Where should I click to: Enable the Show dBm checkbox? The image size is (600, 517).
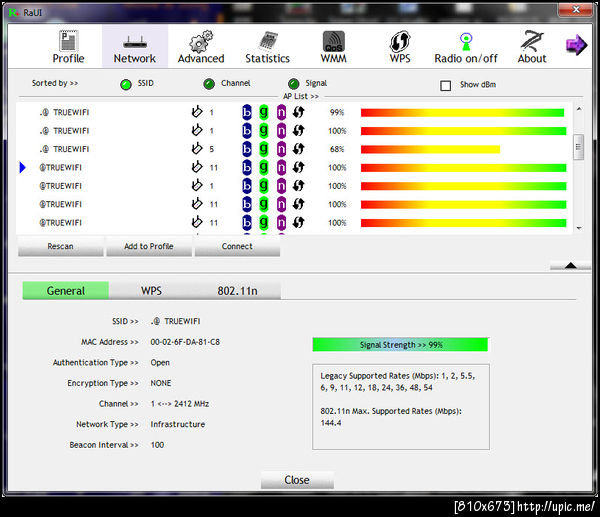coord(445,85)
